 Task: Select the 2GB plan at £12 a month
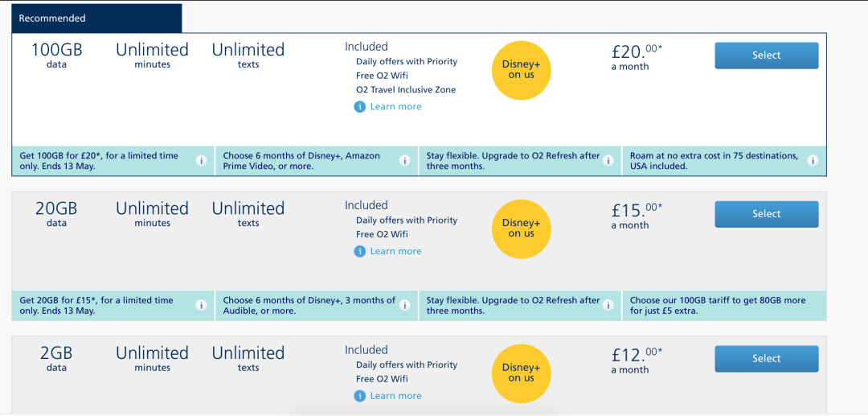(766, 358)
